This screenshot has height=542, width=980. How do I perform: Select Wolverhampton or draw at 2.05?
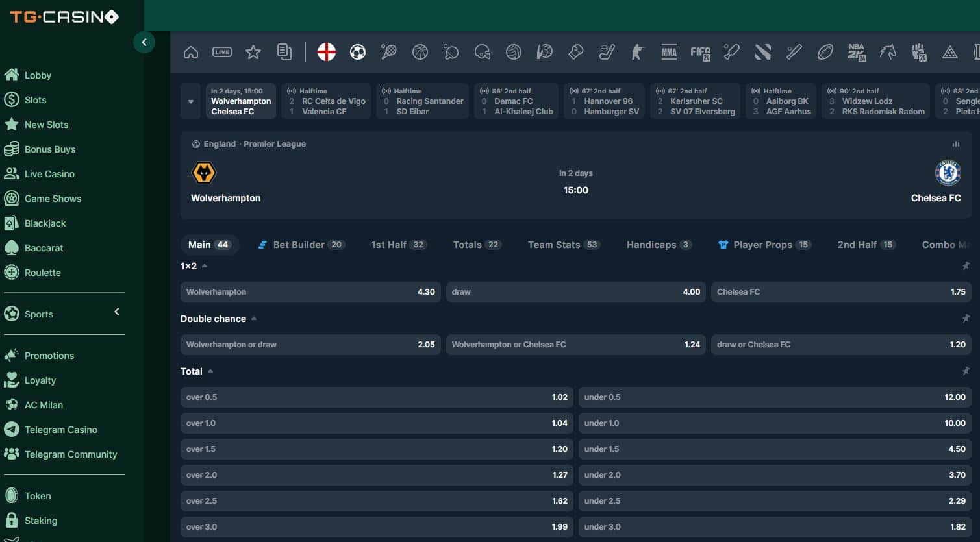coord(310,345)
